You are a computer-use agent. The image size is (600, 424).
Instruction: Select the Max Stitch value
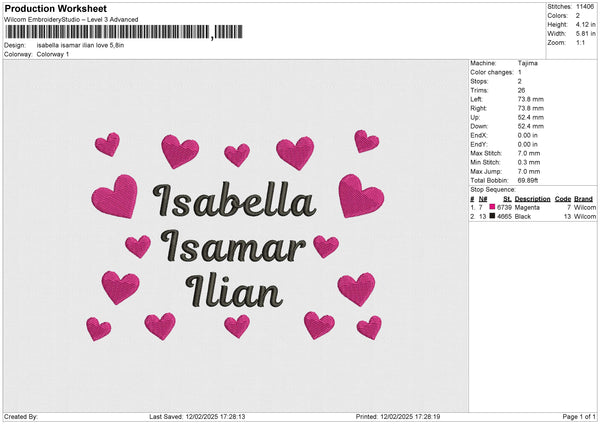[x=529, y=153]
